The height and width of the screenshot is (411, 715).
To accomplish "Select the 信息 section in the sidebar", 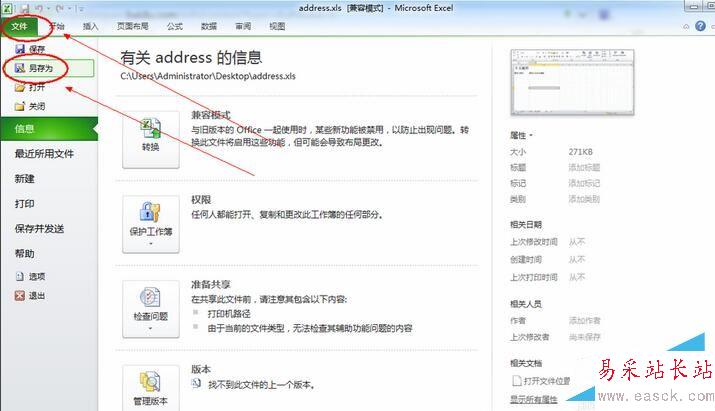I will [49, 129].
